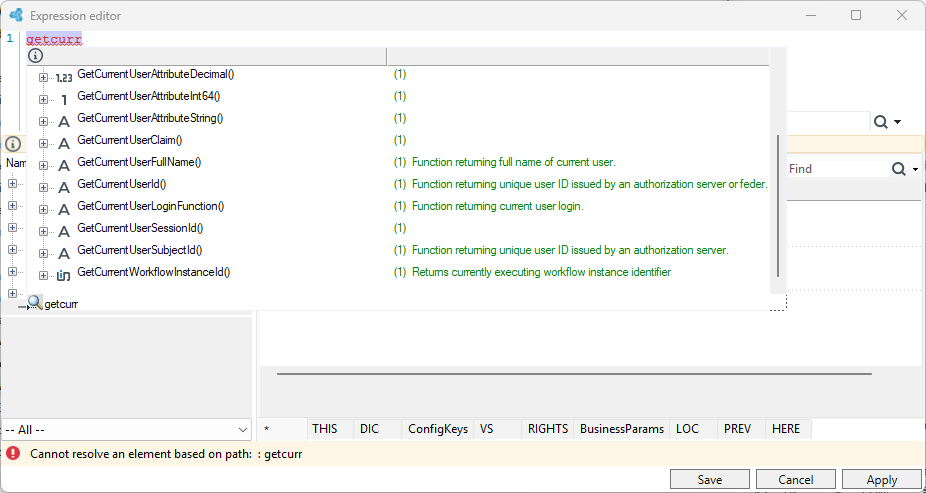Expand GetCurrentUserClaim() node

pyautogui.click(x=43, y=143)
